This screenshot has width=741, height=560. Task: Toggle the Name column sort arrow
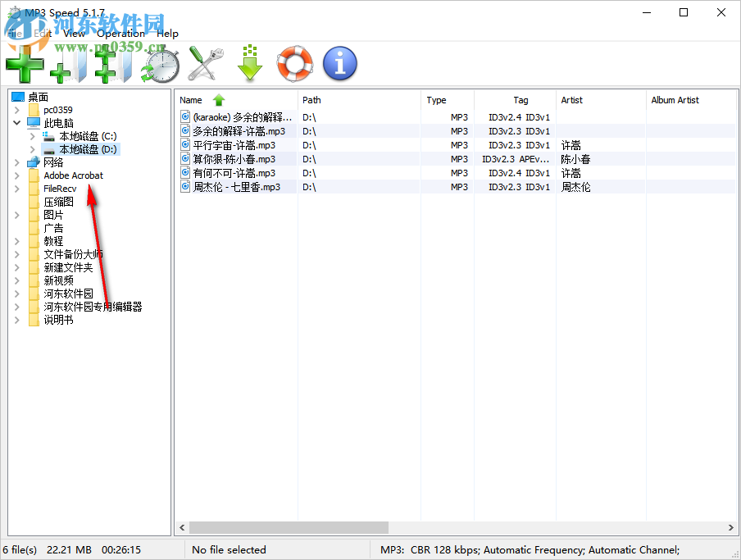[x=218, y=99]
